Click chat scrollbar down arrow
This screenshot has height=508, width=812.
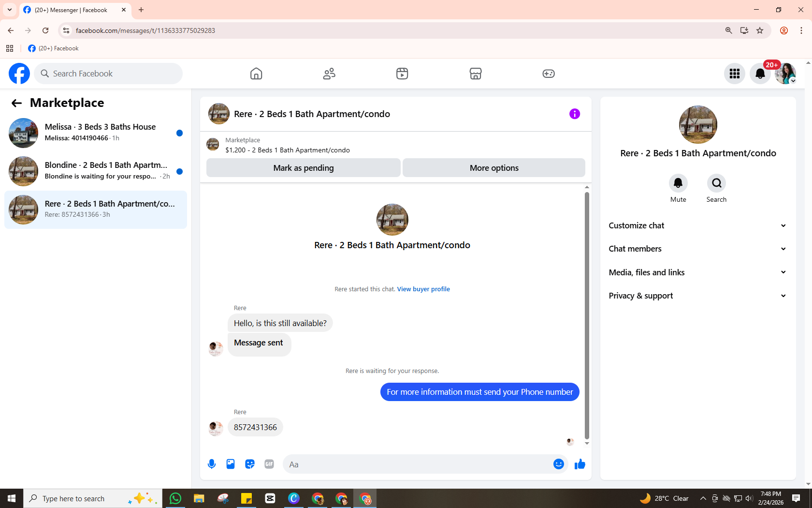[587, 443]
